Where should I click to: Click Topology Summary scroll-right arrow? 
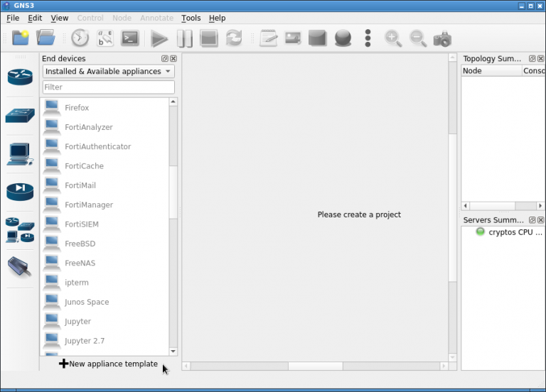coord(540,206)
